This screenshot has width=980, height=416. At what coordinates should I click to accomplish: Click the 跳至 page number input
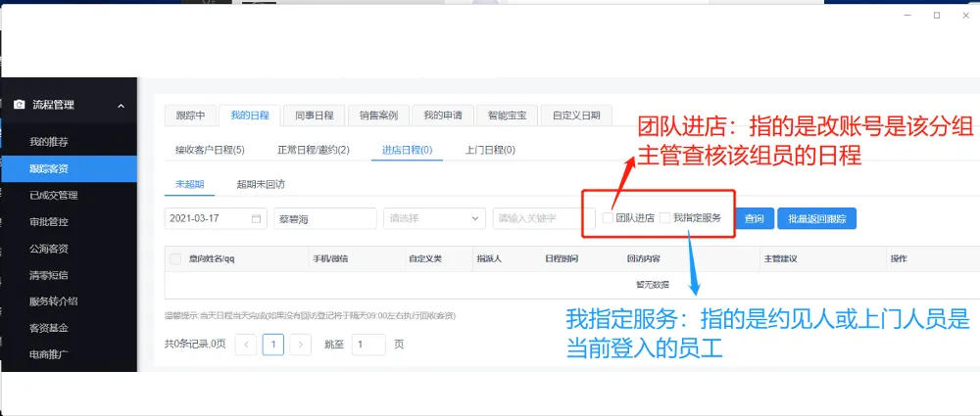(x=369, y=345)
